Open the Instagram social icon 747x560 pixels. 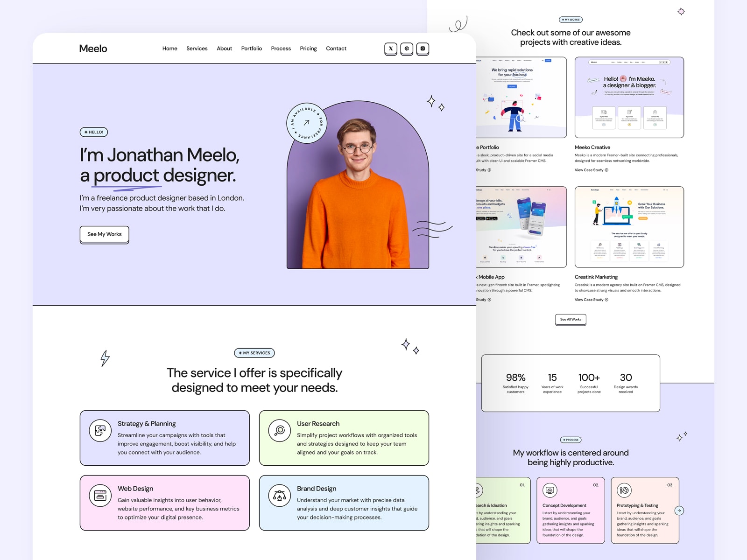423,49
